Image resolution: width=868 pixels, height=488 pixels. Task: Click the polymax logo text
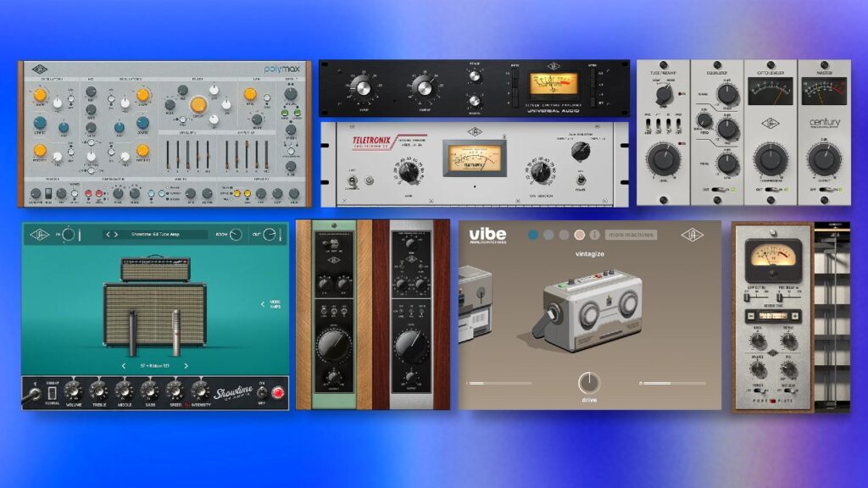click(x=281, y=69)
